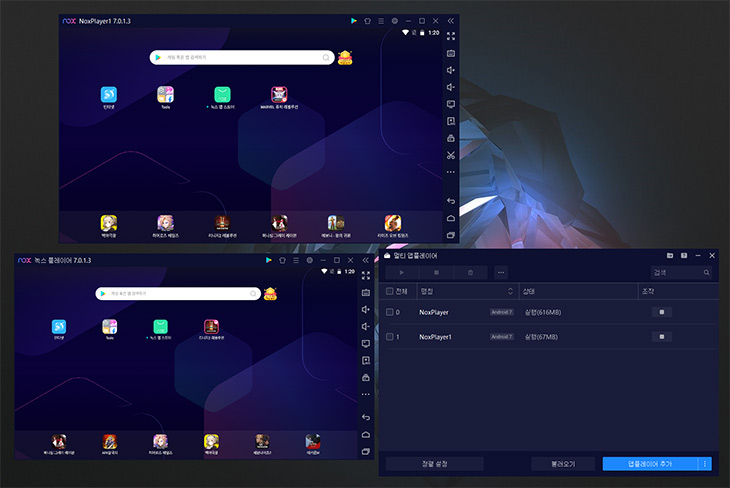This screenshot has height=488, width=730.
Task: Click the search box in multi-player manager
Action: click(681, 272)
